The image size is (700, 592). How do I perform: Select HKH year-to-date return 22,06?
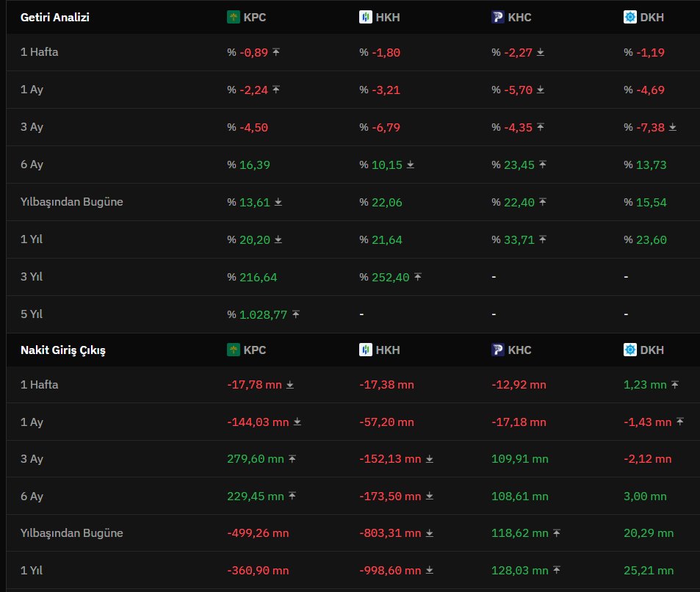[x=386, y=202]
